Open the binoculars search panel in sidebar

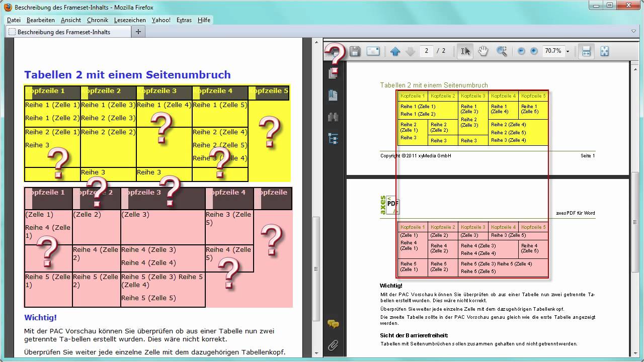pos(333,117)
